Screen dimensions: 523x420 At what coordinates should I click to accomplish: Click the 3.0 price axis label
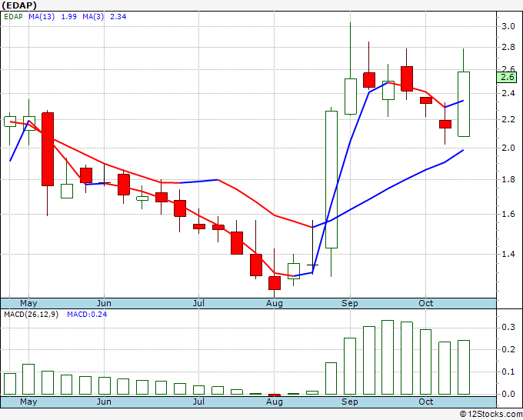(508, 26)
